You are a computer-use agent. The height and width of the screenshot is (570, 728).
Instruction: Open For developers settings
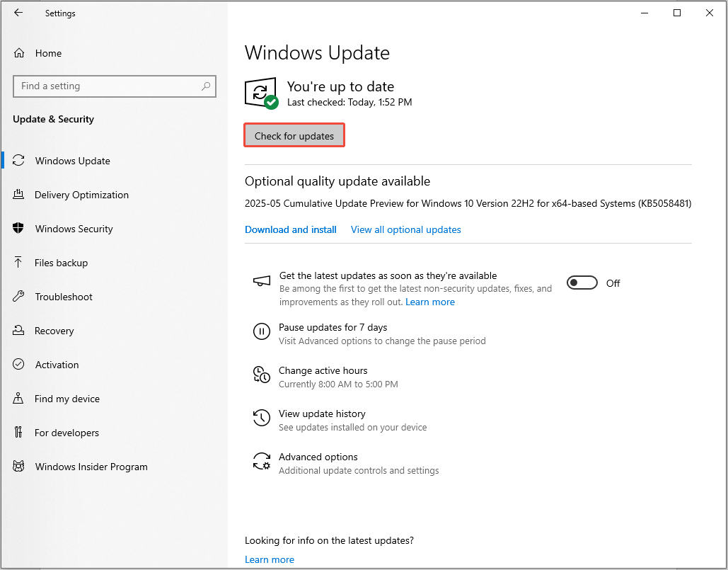coord(67,433)
